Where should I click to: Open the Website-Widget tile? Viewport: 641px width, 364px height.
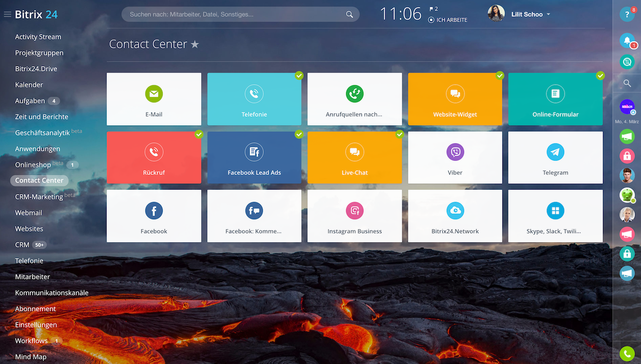(455, 99)
